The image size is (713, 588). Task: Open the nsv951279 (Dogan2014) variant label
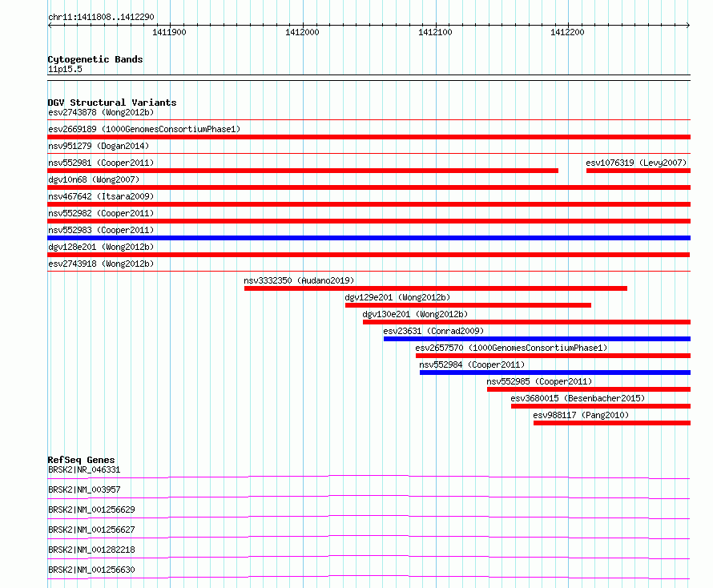(x=99, y=146)
